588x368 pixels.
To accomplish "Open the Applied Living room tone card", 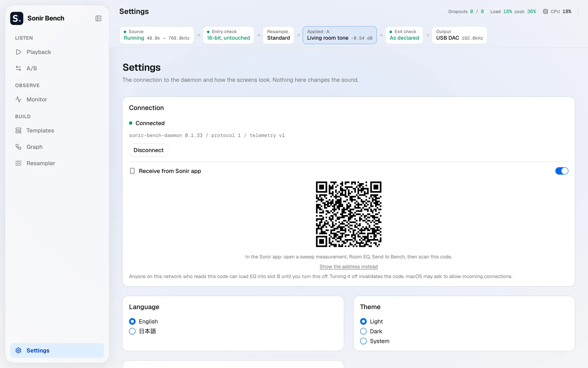I will click(340, 35).
